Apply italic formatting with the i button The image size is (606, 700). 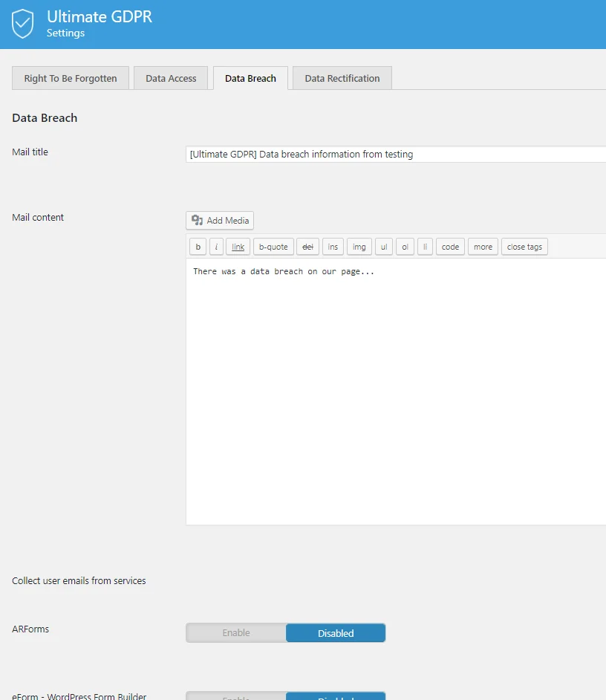point(215,246)
